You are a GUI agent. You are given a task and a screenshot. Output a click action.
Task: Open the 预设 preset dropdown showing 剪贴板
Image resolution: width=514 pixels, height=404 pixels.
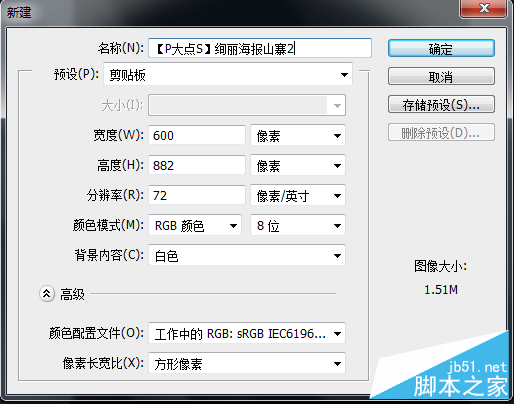pos(228,75)
